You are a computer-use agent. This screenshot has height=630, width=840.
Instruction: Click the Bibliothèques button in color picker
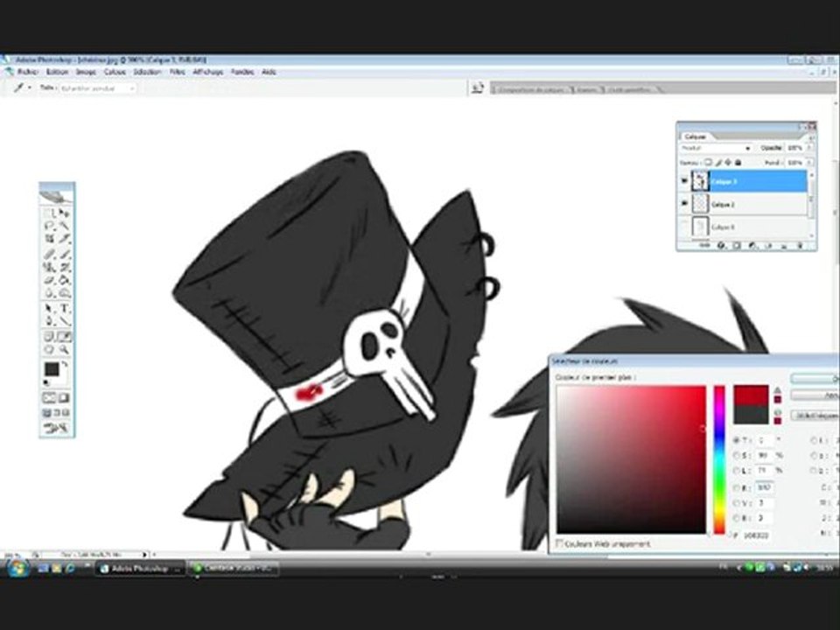(815, 415)
